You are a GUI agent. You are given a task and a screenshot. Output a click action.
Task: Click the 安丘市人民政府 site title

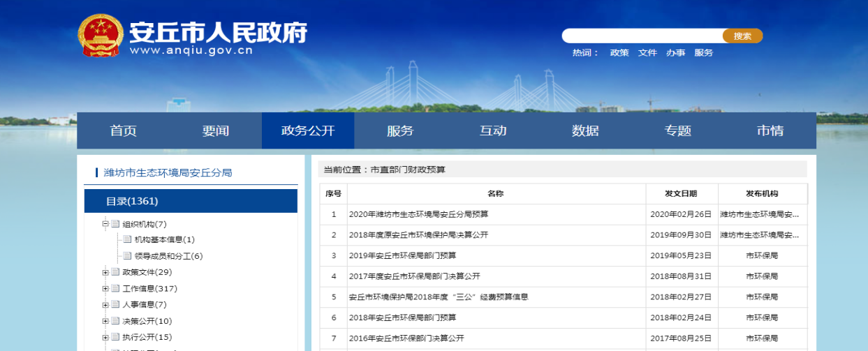click(x=218, y=31)
